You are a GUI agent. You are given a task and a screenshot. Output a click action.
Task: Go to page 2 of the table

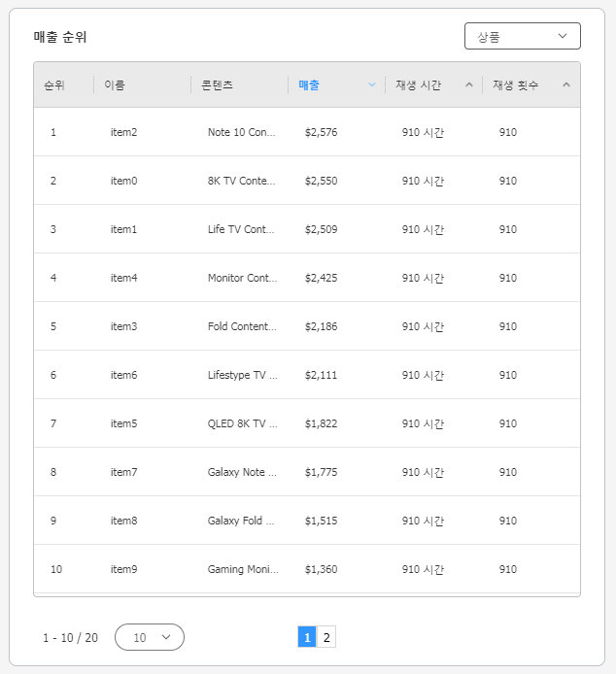click(326, 637)
